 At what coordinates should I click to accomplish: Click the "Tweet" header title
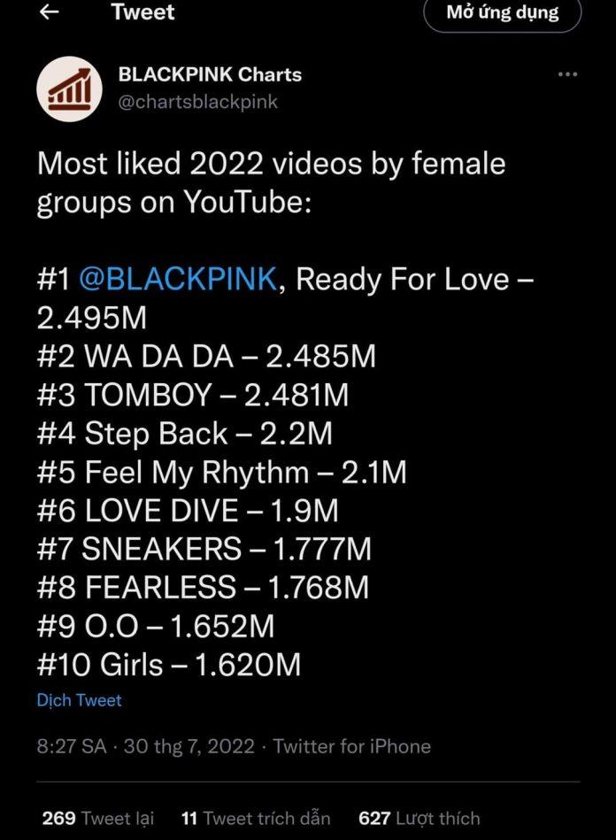[x=143, y=12]
